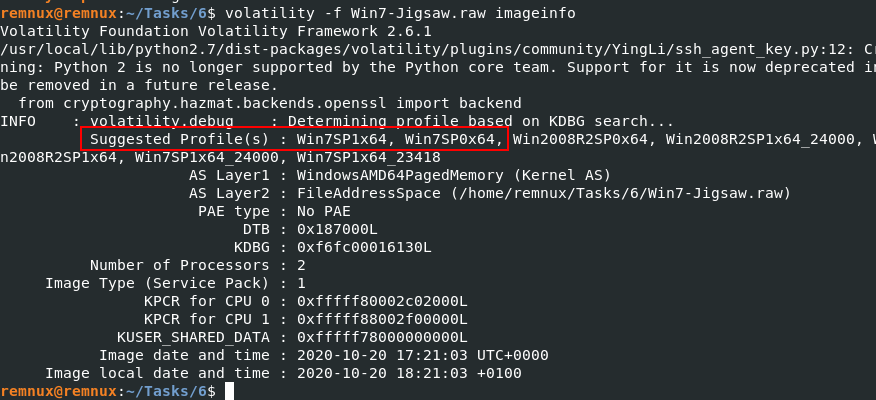Click the DTB value 0x187000L
This screenshot has height=400, width=876.
click(x=337, y=229)
